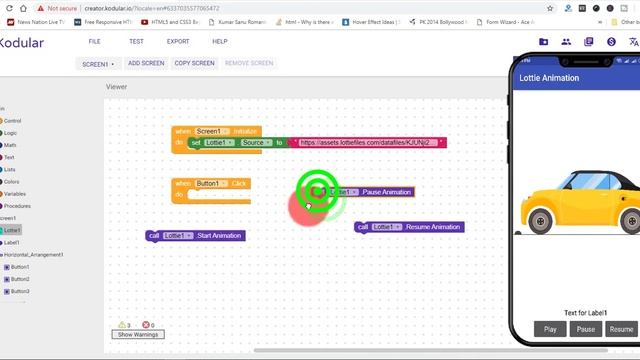Select the call Lottie1 Resume Animation block
640x360 pixels.
click(409, 227)
